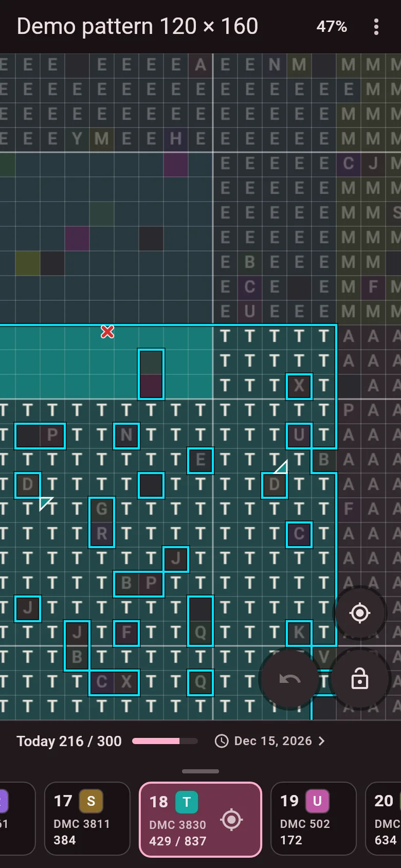Screen dimensions: 401x868
Task: Toggle the unlock padlock button
Action: click(x=360, y=680)
